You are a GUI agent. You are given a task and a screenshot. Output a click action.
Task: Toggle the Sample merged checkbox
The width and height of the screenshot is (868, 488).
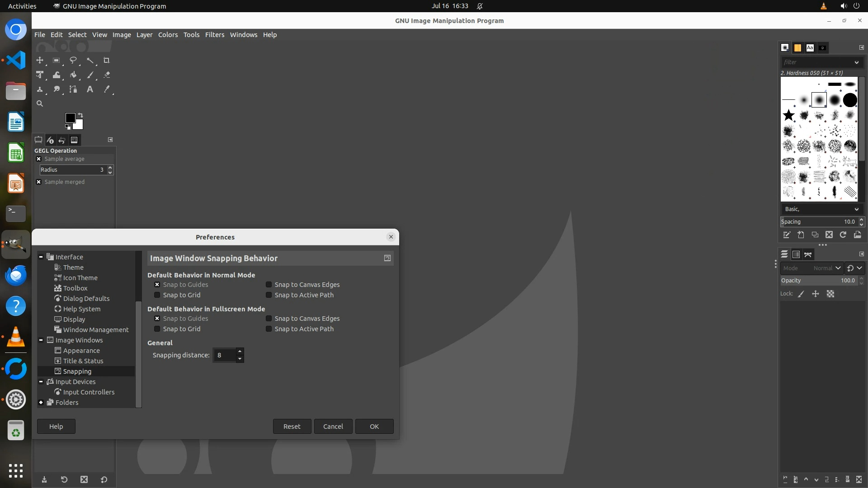[x=39, y=182]
